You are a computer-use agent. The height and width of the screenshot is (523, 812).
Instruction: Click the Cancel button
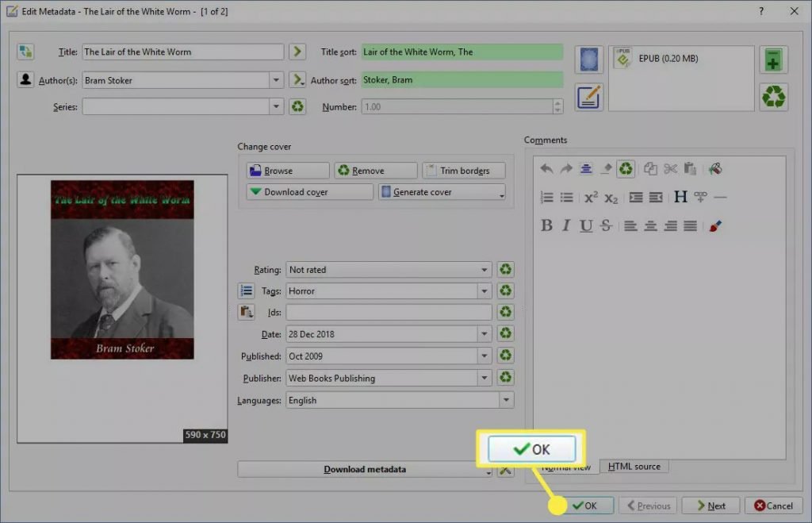[774, 506]
